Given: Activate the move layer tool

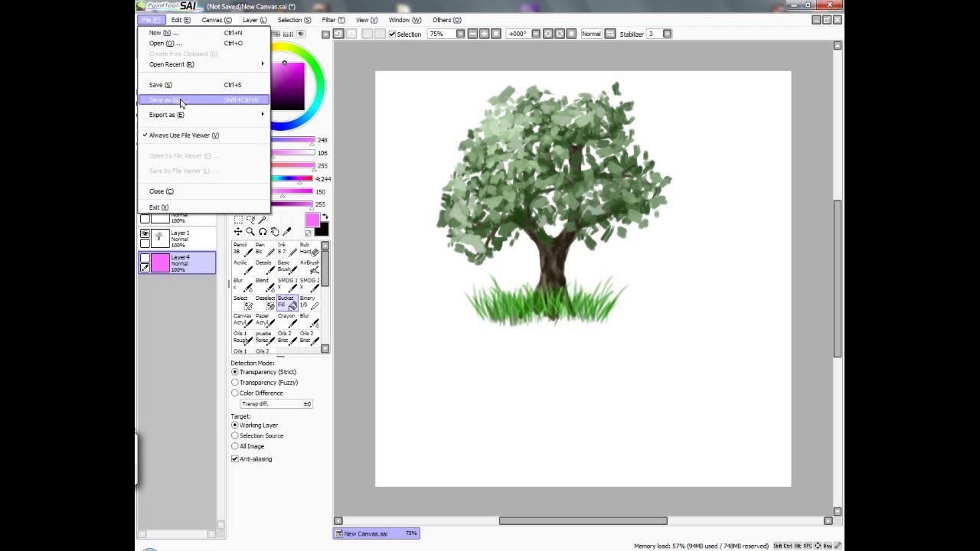Looking at the screenshot, I should pyautogui.click(x=238, y=232).
